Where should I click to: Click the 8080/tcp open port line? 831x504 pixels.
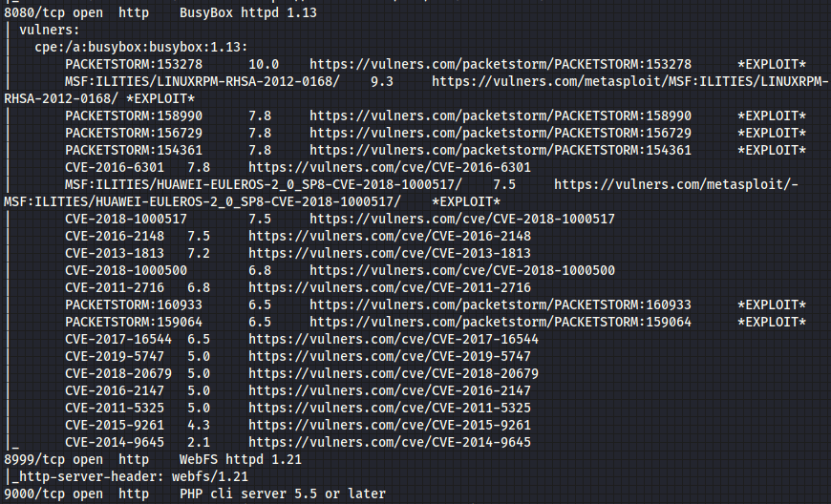[160, 12]
